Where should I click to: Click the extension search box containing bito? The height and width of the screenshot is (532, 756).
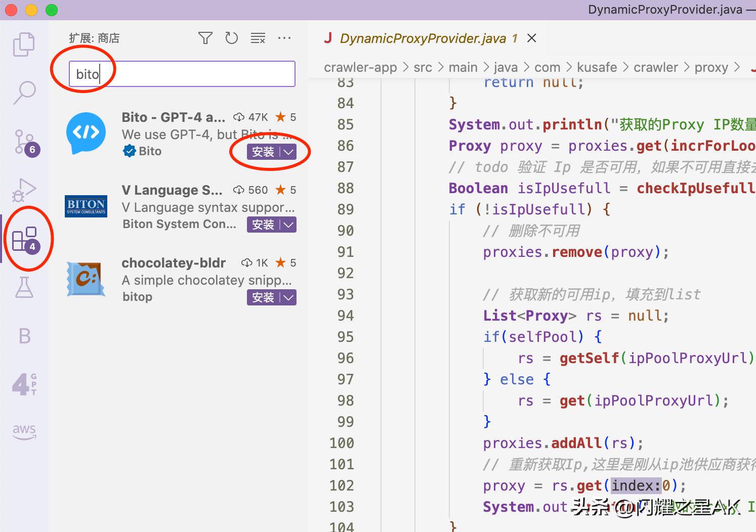(x=182, y=74)
